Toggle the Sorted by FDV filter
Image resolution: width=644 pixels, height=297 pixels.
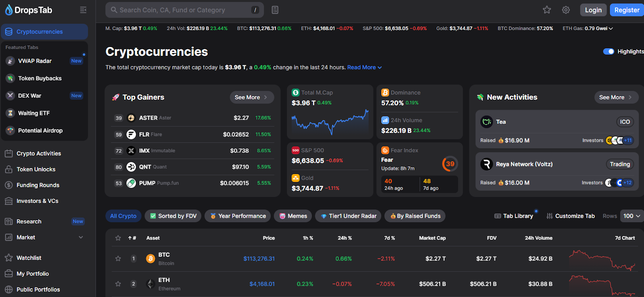click(x=173, y=216)
